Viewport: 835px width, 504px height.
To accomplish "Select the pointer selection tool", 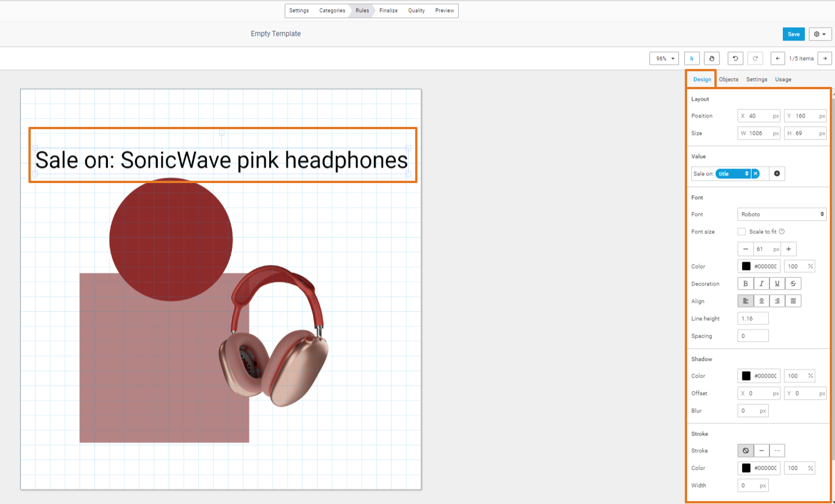I will coord(692,59).
